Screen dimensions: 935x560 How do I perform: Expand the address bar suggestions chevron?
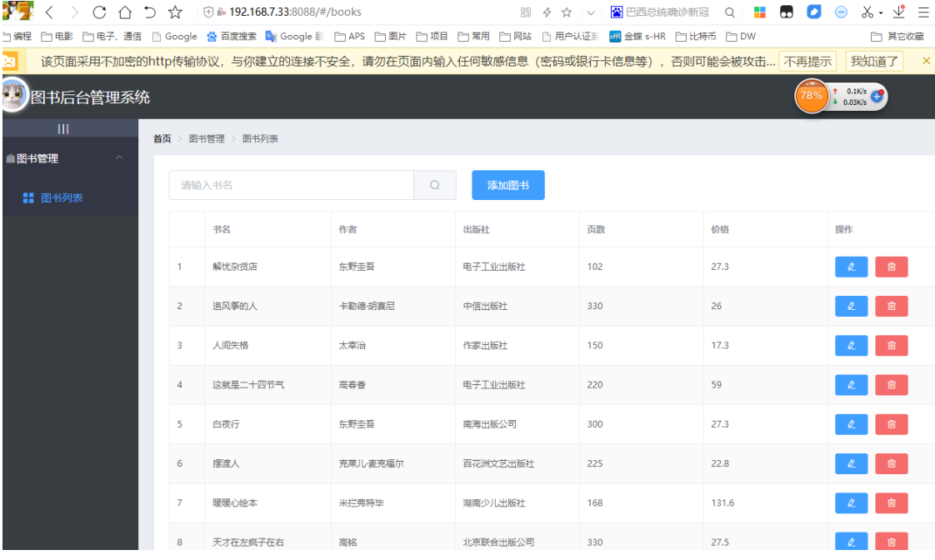click(x=589, y=13)
